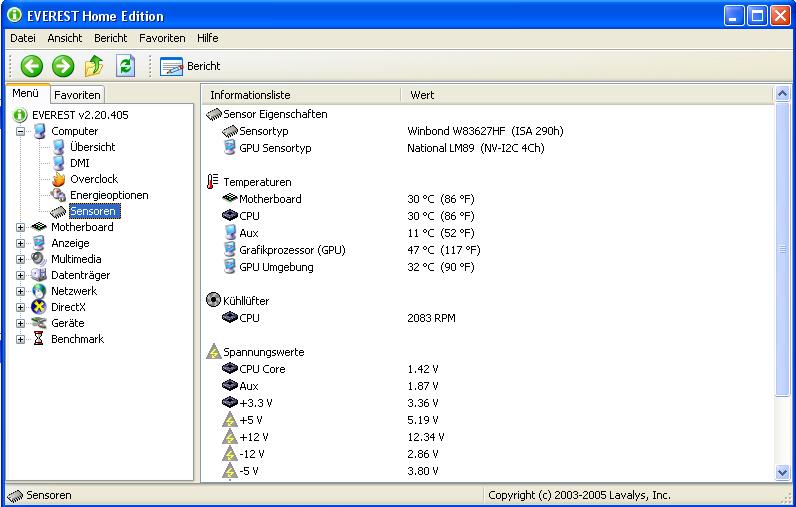Click the Datenträger drive icon

(39, 275)
